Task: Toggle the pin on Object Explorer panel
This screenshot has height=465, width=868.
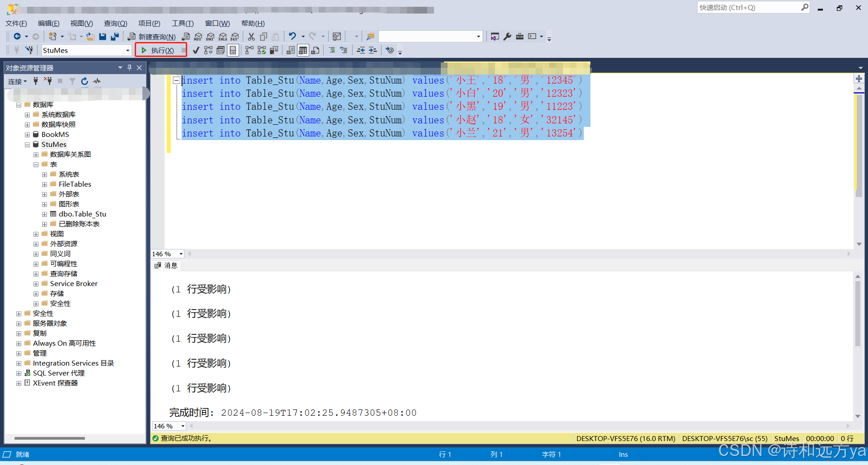Action: pyautogui.click(x=129, y=68)
